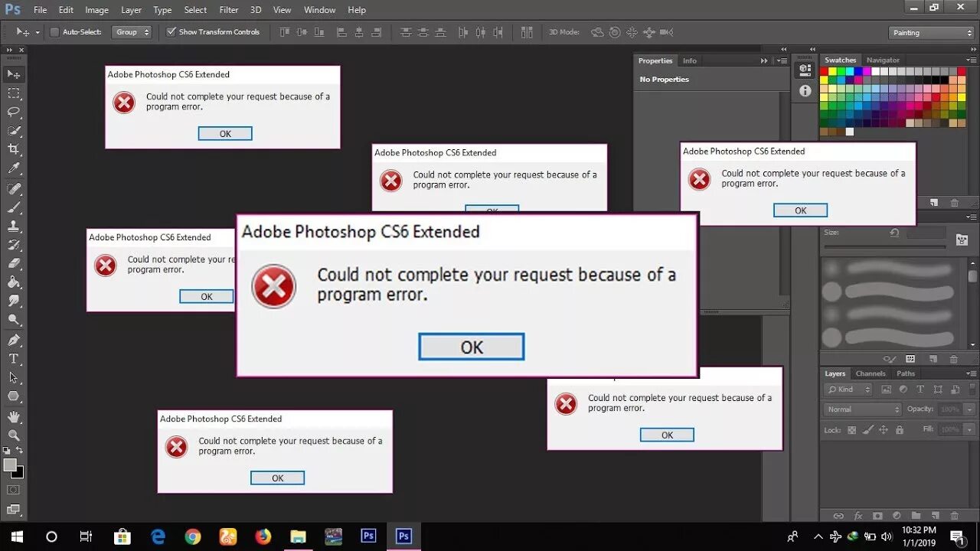Image resolution: width=980 pixels, height=551 pixels.
Task: Toggle the Auto-Select checkbox
Action: click(54, 32)
